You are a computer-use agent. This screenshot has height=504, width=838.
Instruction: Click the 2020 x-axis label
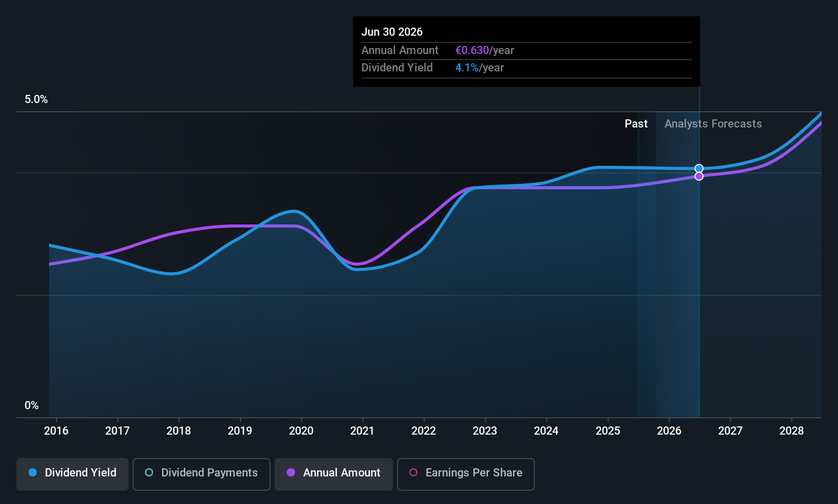coord(301,431)
